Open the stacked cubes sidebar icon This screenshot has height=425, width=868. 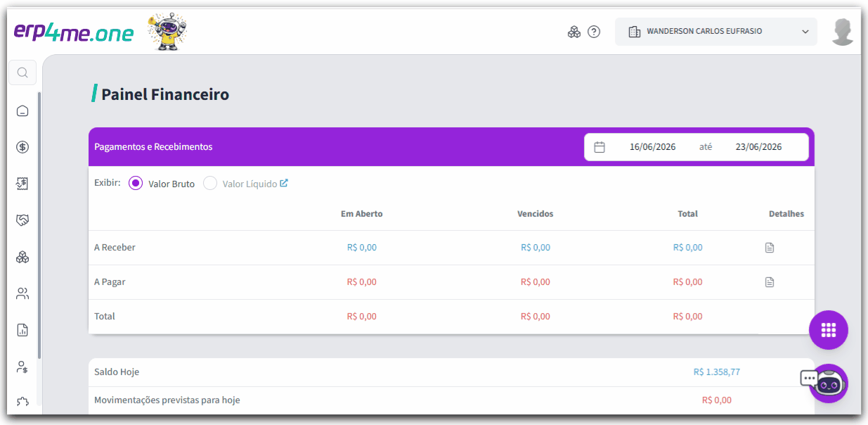22,257
